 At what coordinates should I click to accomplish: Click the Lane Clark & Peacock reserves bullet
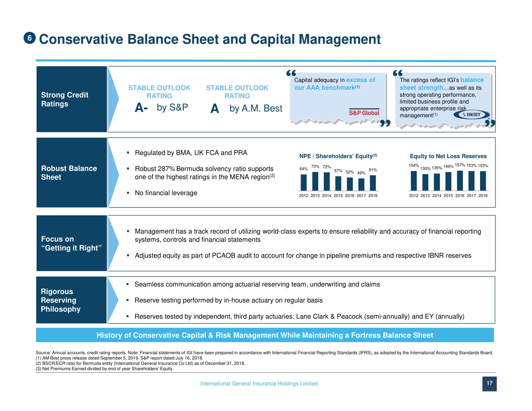(299, 316)
